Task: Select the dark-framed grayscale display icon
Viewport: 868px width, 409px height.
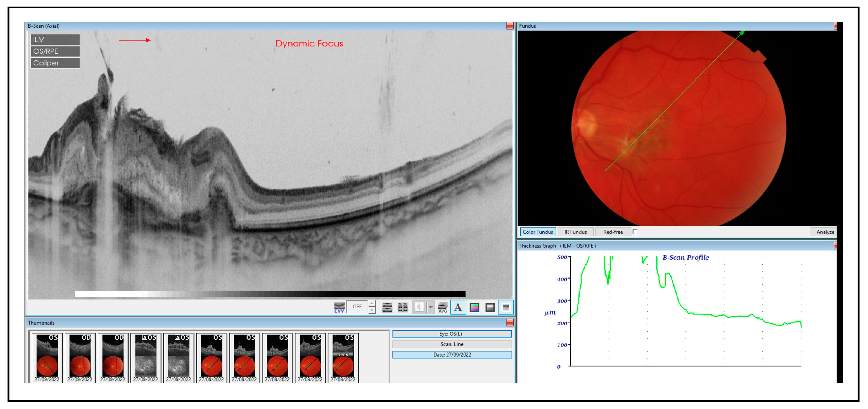Action: pos(490,307)
